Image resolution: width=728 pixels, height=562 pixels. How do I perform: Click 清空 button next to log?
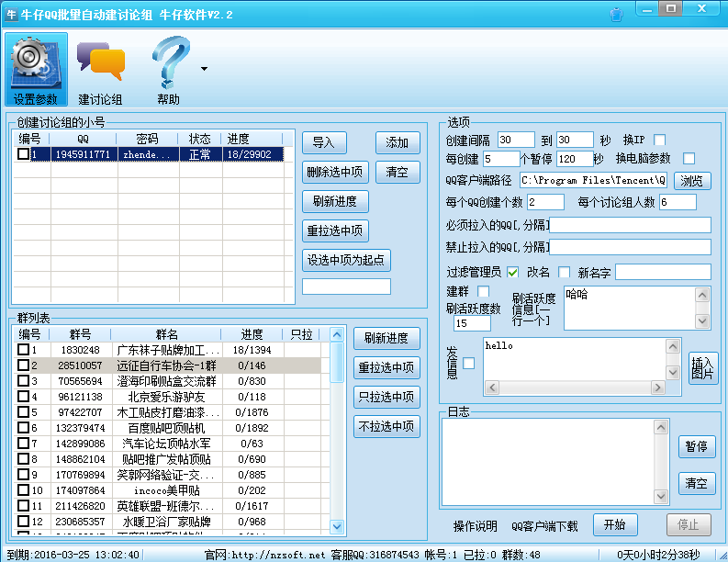pyautogui.click(x=697, y=484)
